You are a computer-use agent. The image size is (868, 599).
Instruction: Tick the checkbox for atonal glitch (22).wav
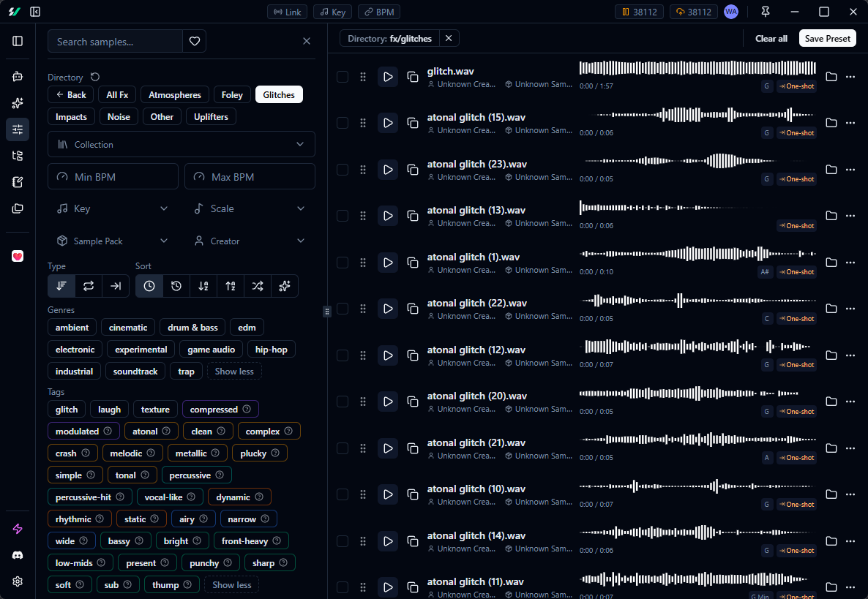[x=342, y=309]
